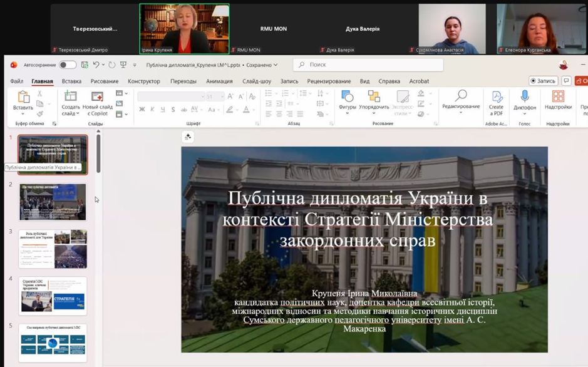Click the shape effects icon
This screenshot has height=367, width=588.
[421, 114]
